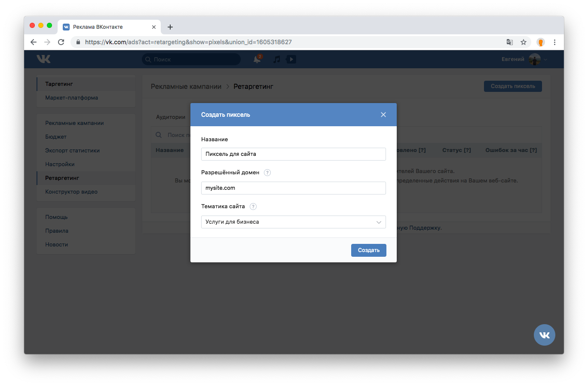Click the Создать button in dialog

(x=369, y=250)
